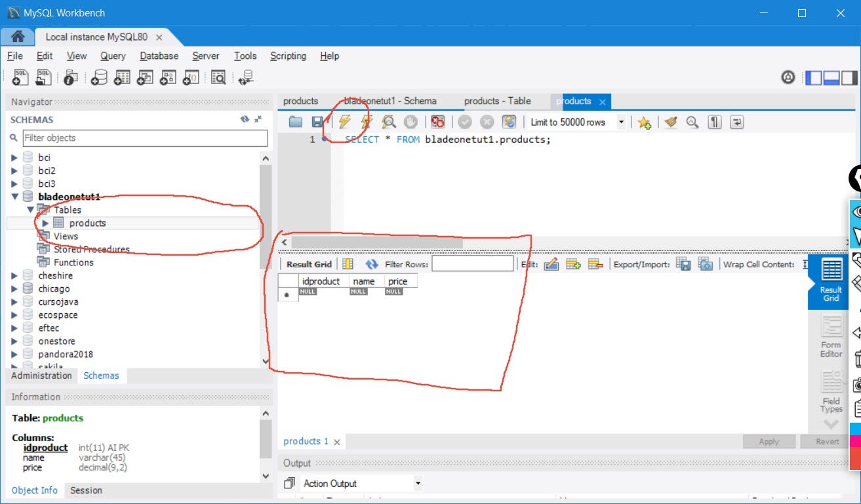Toggle the right sidebar panel visibility
This screenshot has height=504, width=861.
(x=851, y=77)
